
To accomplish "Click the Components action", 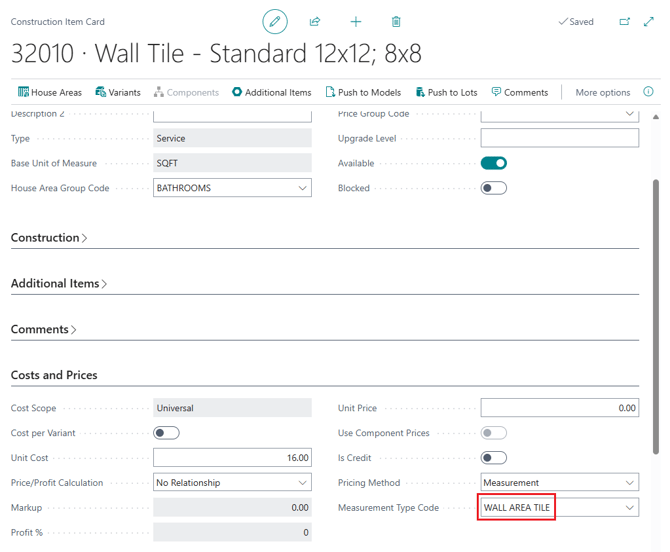I will click(186, 92).
